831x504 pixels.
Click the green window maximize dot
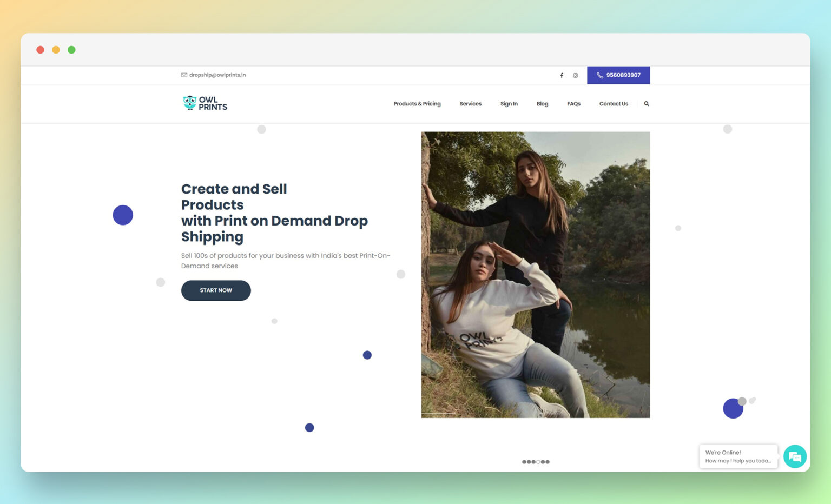[x=71, y=50]
